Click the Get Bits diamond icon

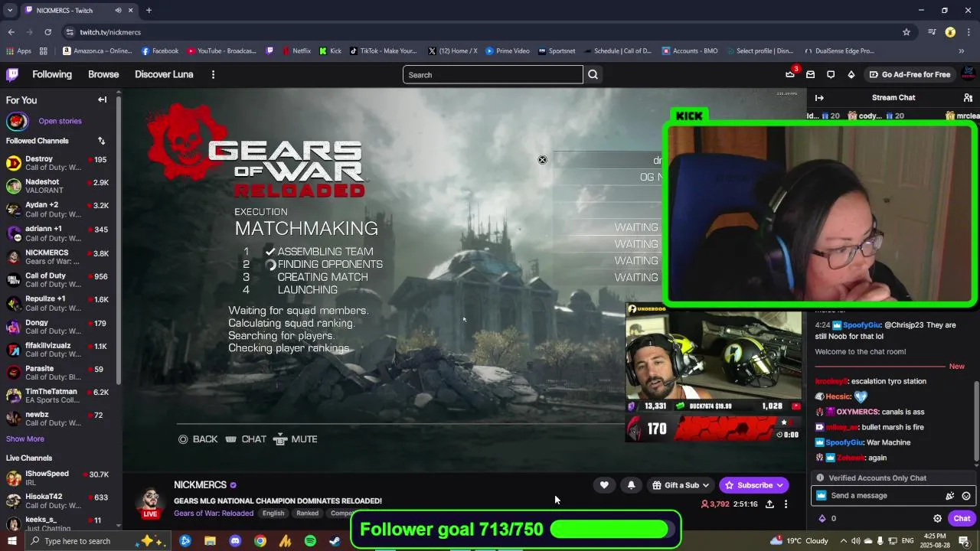[x=851, y=74]
